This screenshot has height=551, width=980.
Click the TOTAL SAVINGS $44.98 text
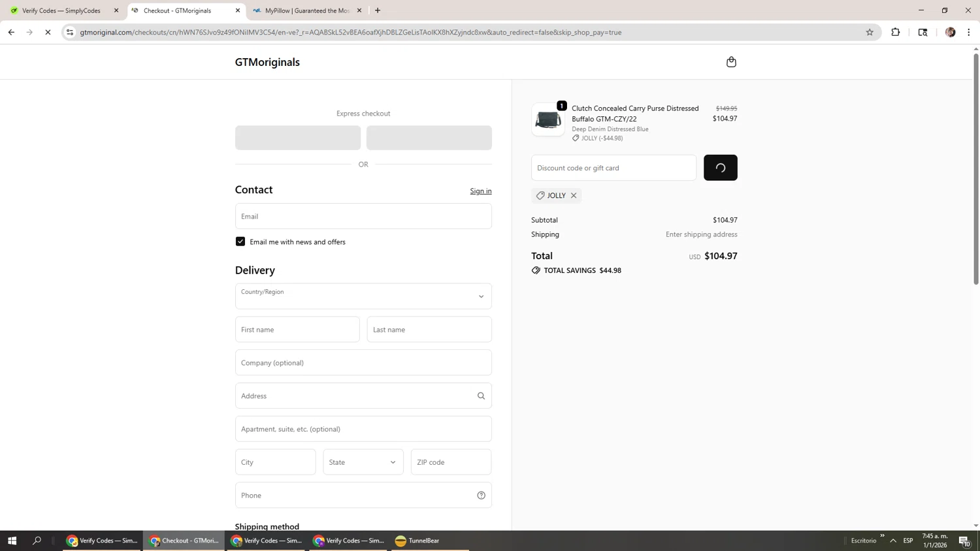[x=582, y=270]
